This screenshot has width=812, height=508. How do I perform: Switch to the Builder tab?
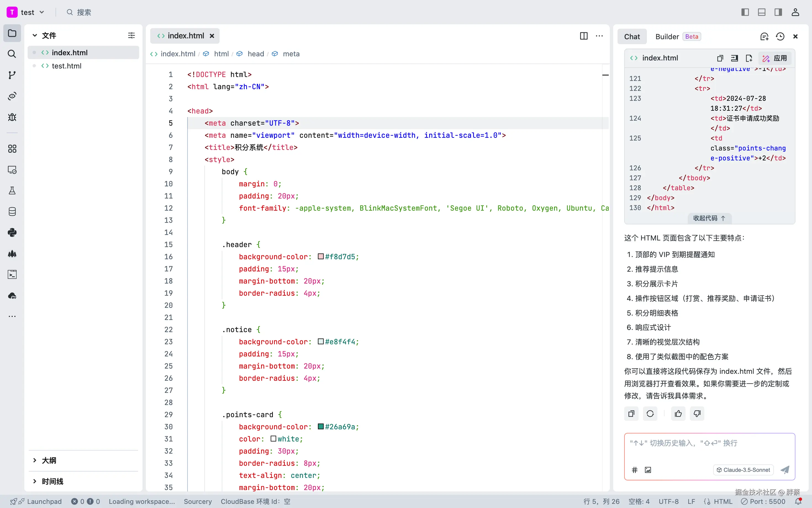pos(667,37)
